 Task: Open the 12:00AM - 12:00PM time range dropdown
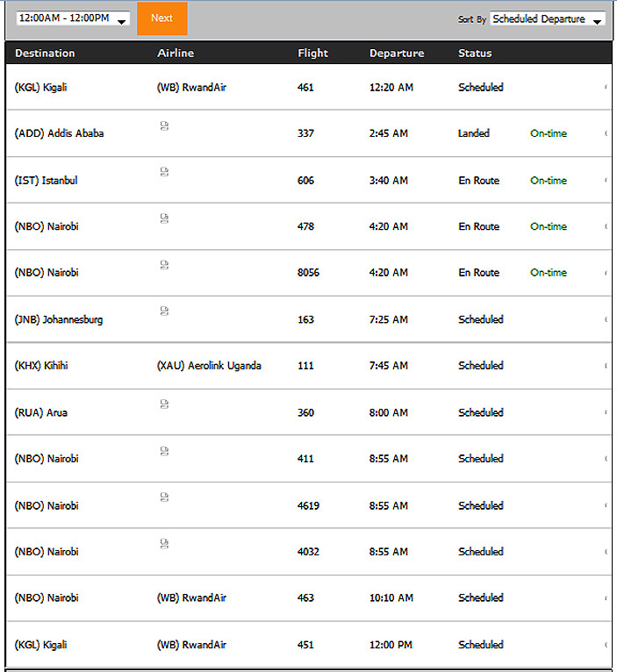(73, 18)
